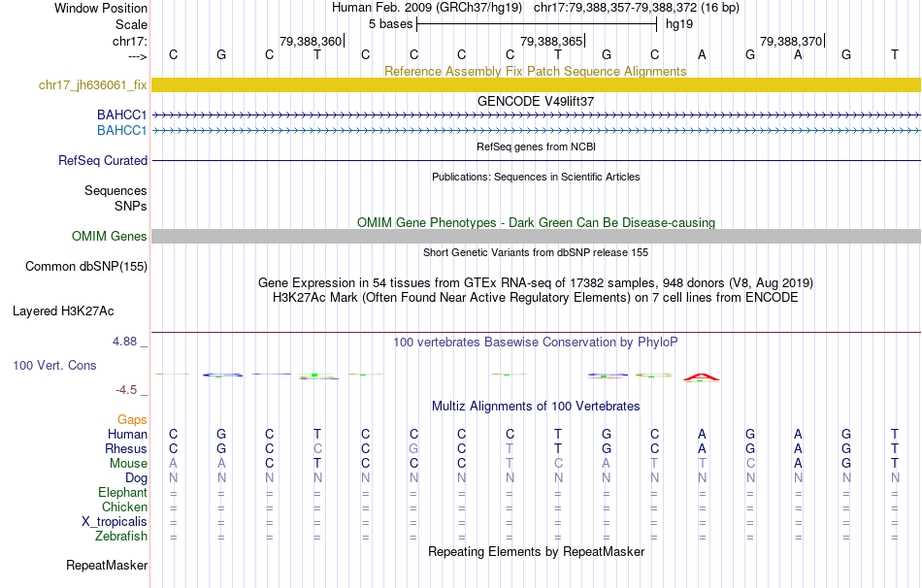The height and width of the screenshot is (588, 922).
Task: Click the 5 bases scale bar
Action: (x=537, y=24)
